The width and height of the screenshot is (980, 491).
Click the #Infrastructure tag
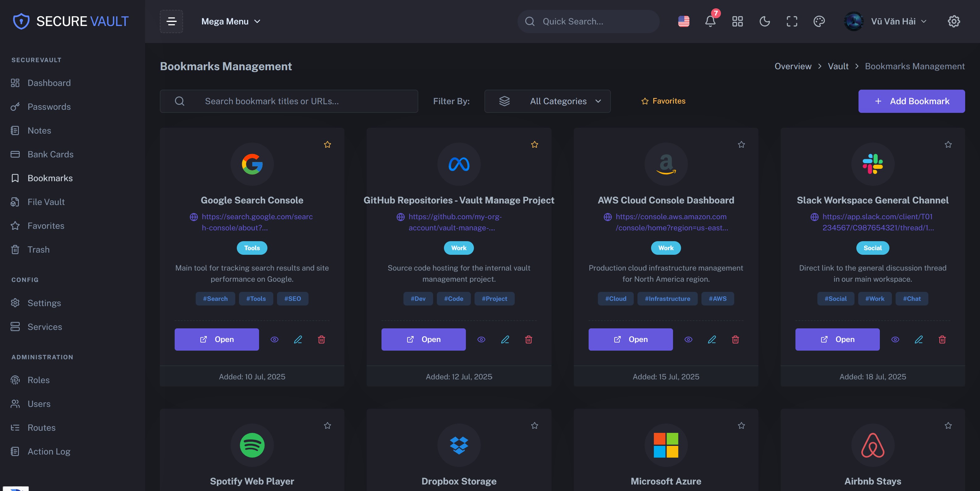coord(667,298)
